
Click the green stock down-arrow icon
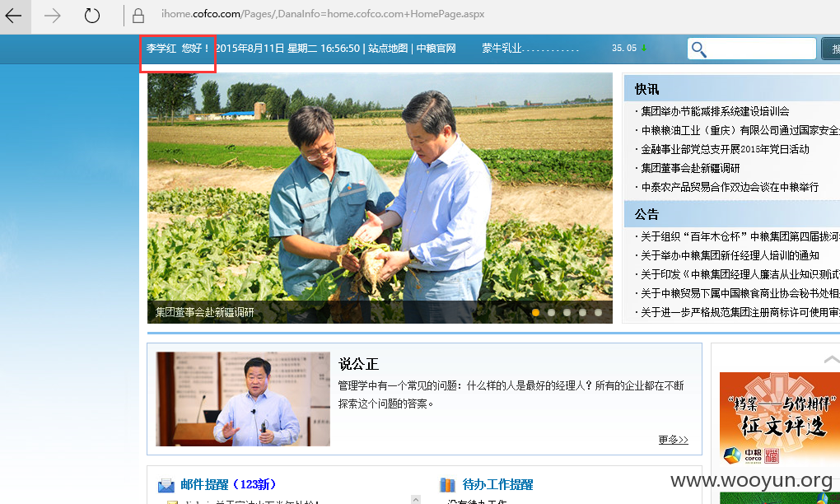point(644,49)
